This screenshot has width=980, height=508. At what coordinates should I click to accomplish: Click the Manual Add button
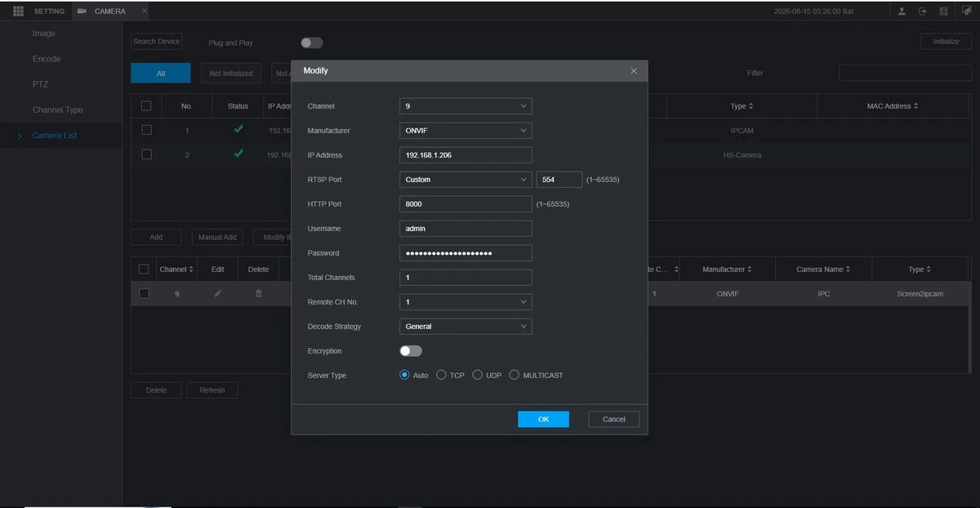[x=218, y=237]
